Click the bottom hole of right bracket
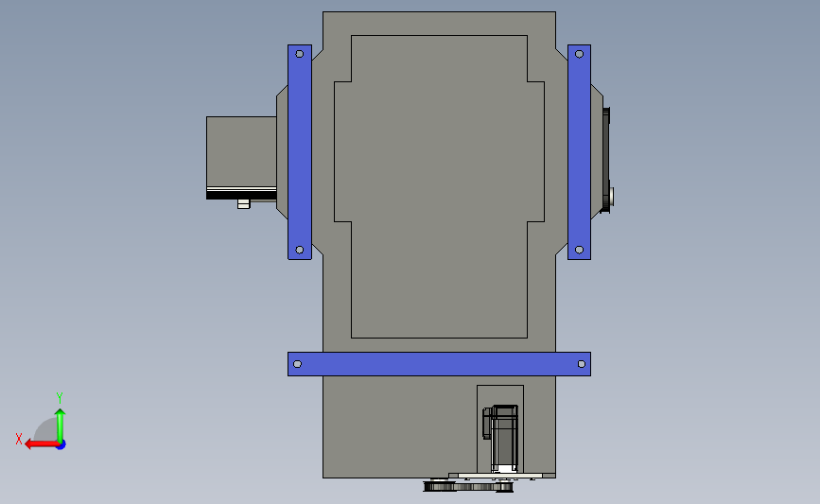This screenshot has height=504, width=820. pyautogui.click(x=579, y=250)
